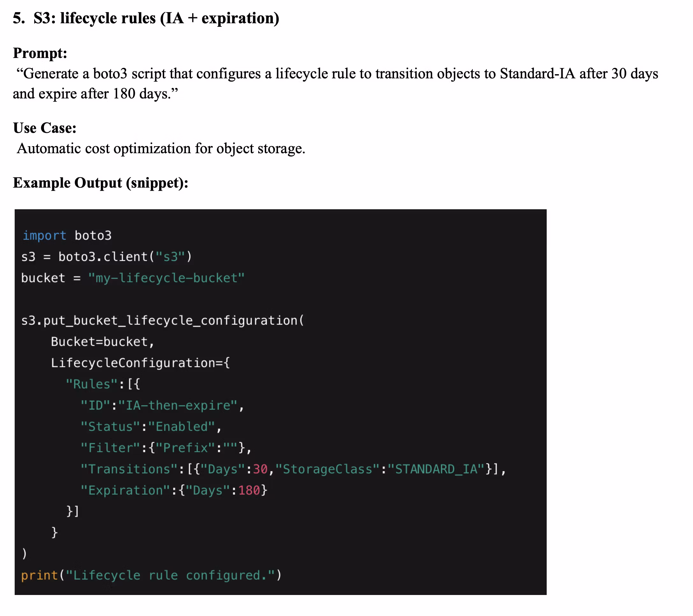Click the 'LifecycleConfiguration={' line
The width and height of the screenshot is (693, 616).
(140, 363)
